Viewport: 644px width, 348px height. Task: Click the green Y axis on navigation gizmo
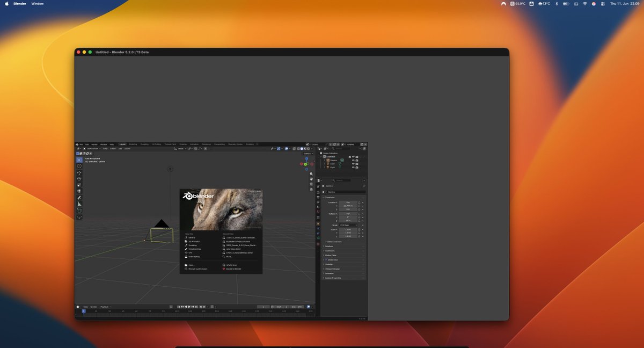coord(305,164)
